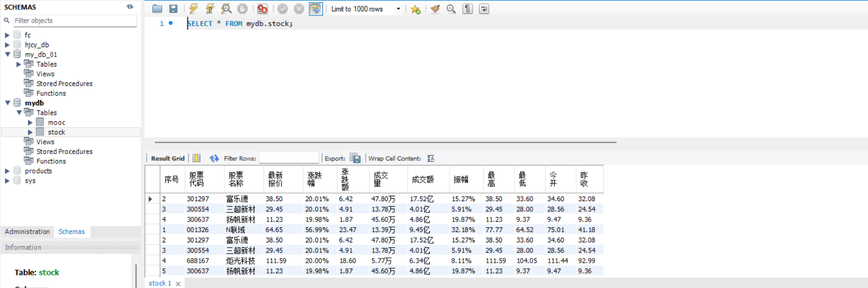
Task: Refresh results with the blue arrows icon
Action: [214, 158]
